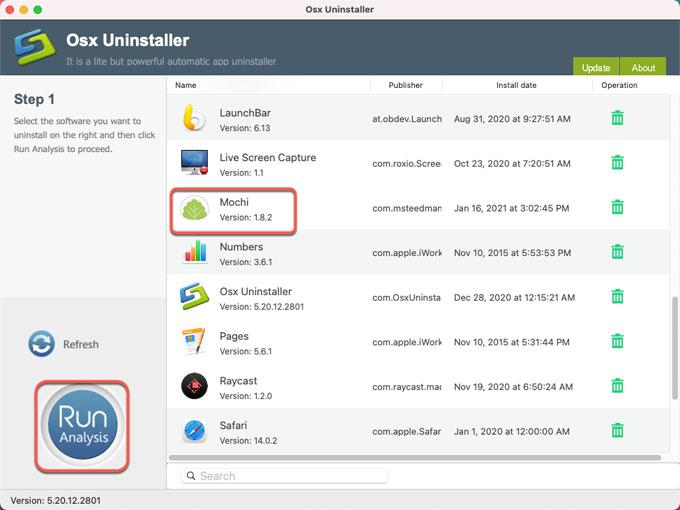Open the About tab

coord(644,68)
